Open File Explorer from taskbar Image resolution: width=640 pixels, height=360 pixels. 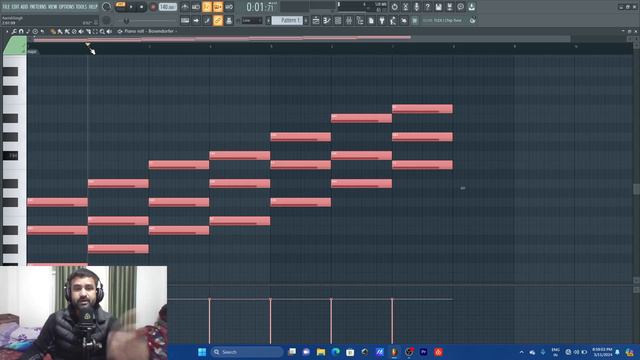[x=321, y=352]
